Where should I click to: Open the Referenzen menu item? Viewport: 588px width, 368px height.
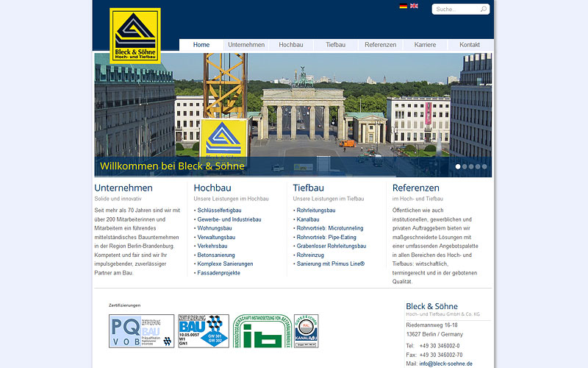pos(380,45)
